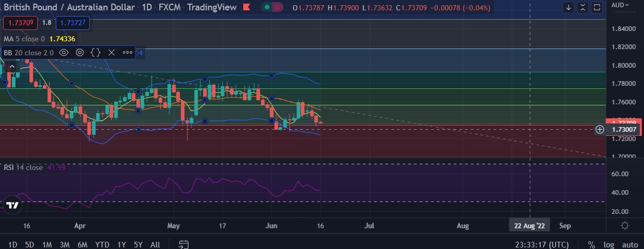Click the 22 Aug '22 date label

pyautogui.click(x=530, y=226)
